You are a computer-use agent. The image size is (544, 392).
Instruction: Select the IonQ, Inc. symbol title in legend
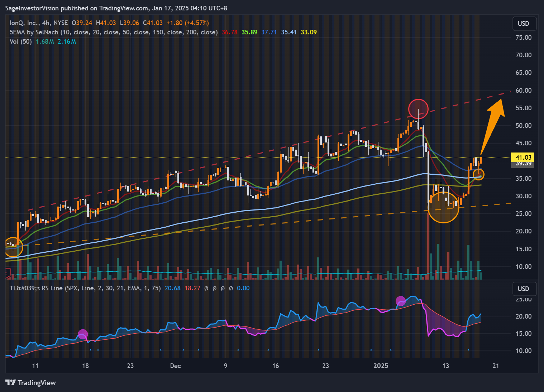pyautogui.click(x=25, y=23)
